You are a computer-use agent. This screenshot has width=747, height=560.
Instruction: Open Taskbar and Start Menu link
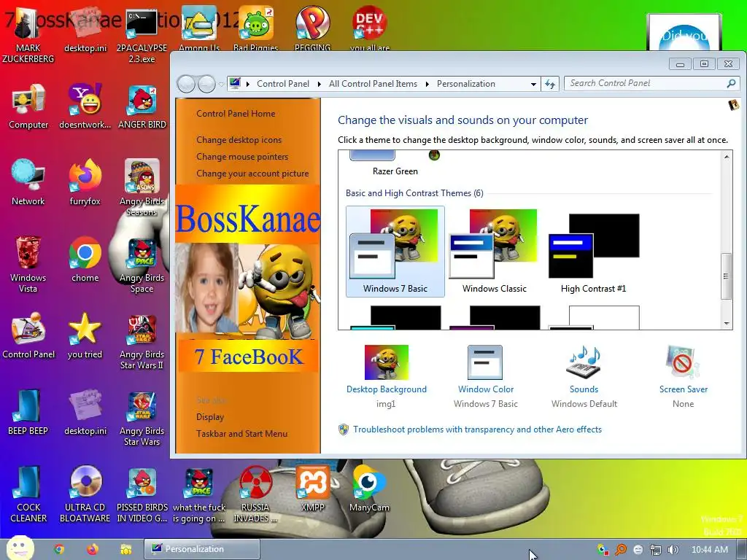[x=241, y=434]
